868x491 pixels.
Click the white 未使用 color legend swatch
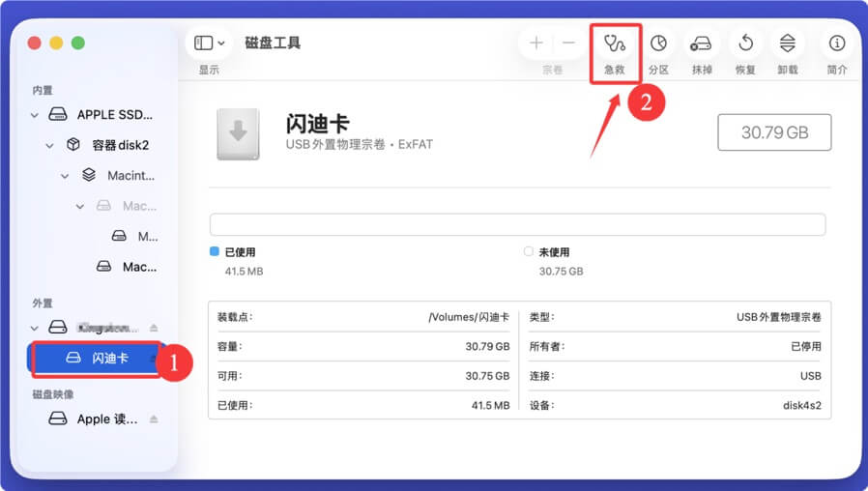coord(529,251)
